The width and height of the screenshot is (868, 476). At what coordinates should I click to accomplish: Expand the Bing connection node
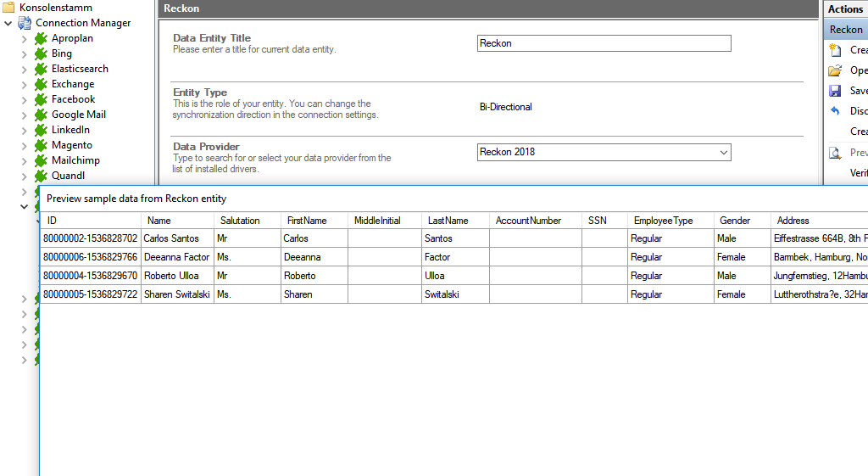coord(24,53)
